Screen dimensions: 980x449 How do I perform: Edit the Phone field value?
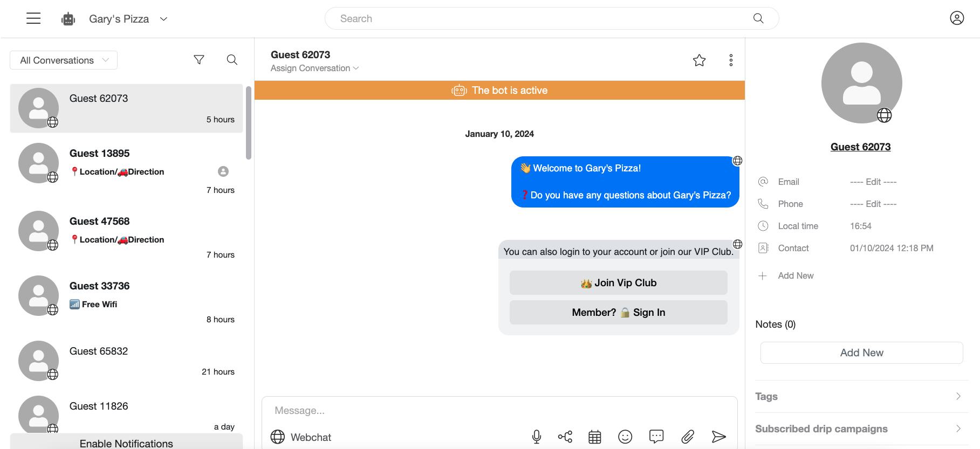(x=873, y=204)
